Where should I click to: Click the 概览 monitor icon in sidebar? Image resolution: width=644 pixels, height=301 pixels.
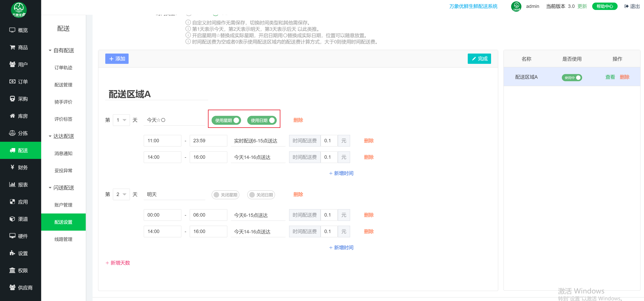pos(12,30)
